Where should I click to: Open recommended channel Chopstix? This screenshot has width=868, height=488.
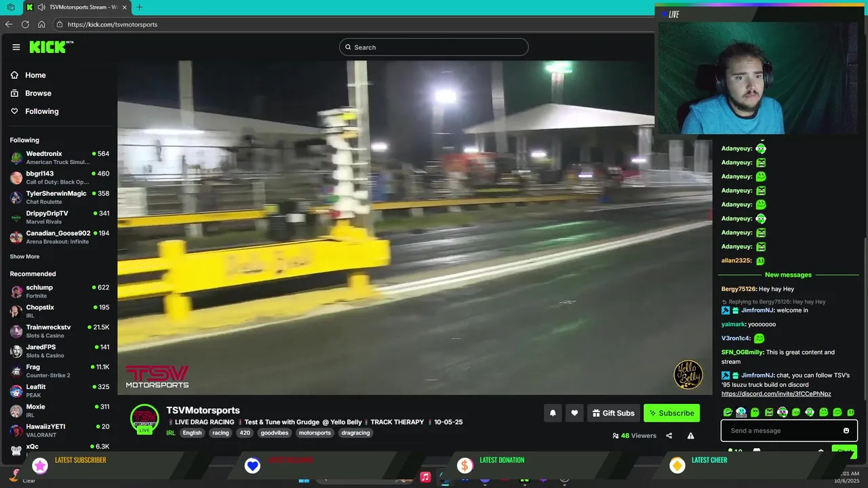[x=60, y=311]
